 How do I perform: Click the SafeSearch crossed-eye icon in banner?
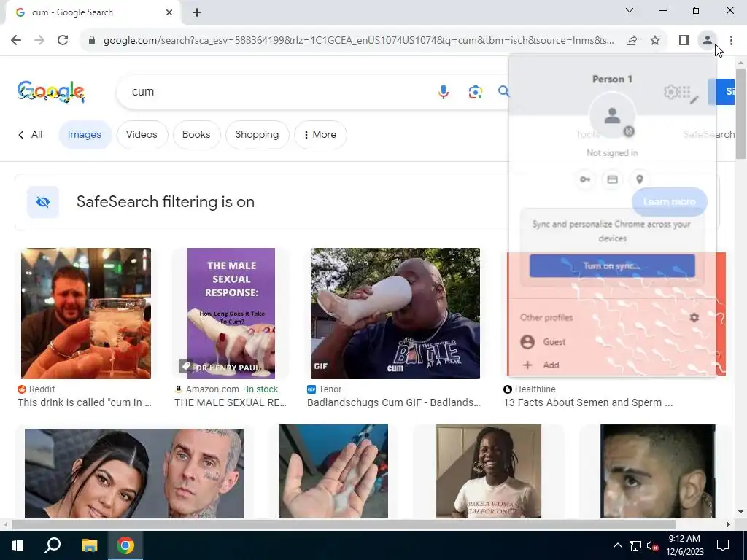pos(43,202)
